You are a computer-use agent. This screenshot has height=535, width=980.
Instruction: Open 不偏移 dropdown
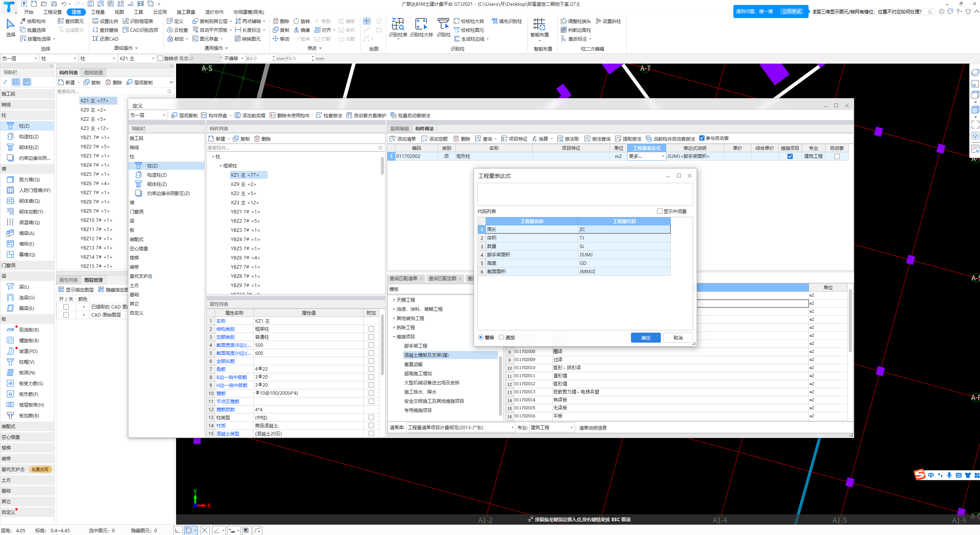click(234, 58)
